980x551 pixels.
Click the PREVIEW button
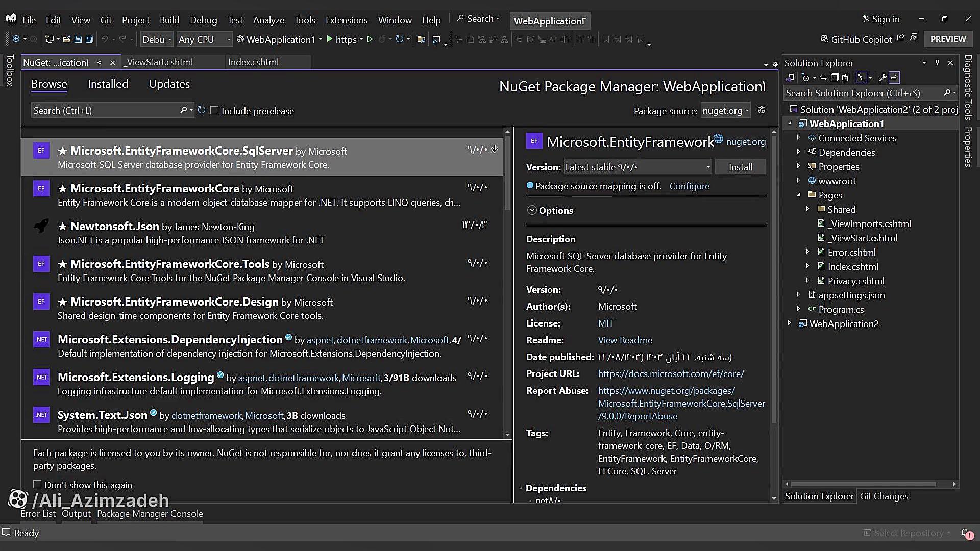click(948, 39)
